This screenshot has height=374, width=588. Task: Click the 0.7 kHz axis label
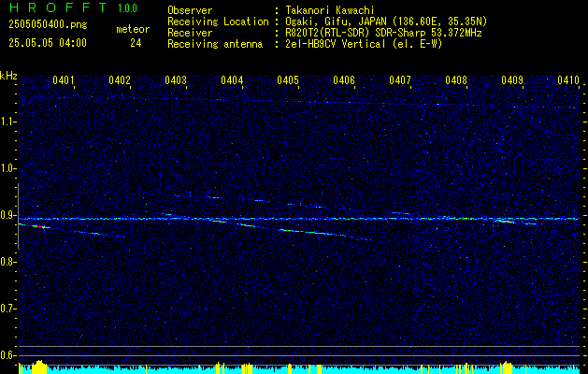pyautogui.click(x=8, y=309)
